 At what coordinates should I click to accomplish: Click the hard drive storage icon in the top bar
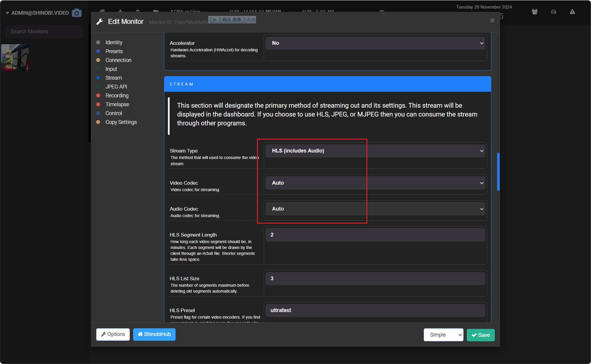554,12
